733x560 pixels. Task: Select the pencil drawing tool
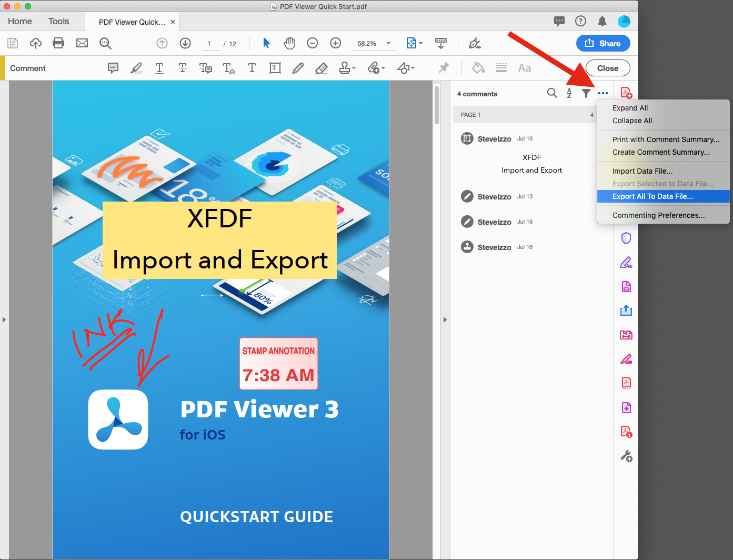click(x=298, y=68)
